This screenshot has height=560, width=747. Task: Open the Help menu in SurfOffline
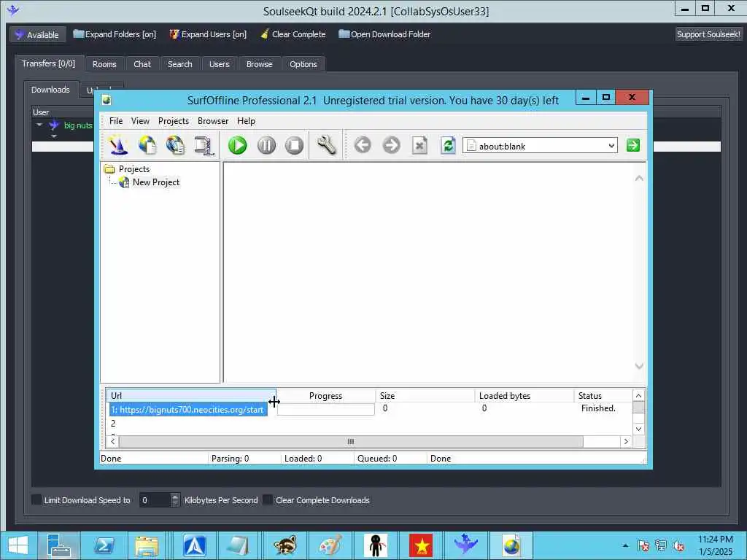[x=246, y=121]
